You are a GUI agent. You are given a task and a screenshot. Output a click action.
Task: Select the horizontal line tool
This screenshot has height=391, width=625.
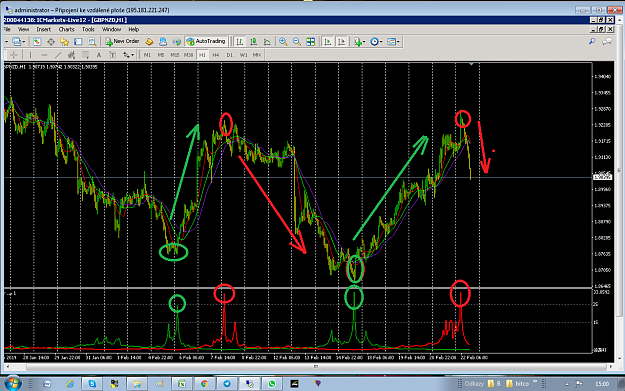tap(44, 55)
